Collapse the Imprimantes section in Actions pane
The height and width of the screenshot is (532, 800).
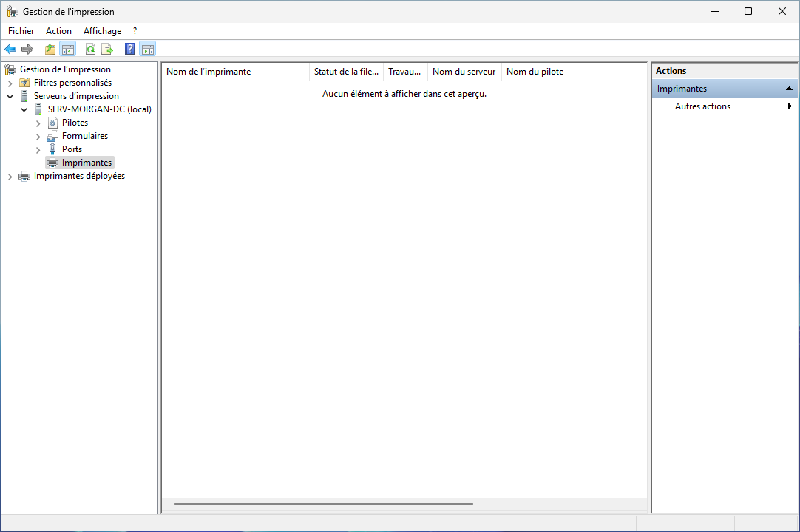click(789, 89)
